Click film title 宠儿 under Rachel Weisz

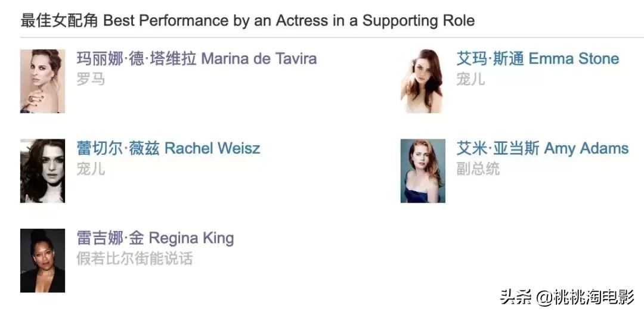[91, 169]
